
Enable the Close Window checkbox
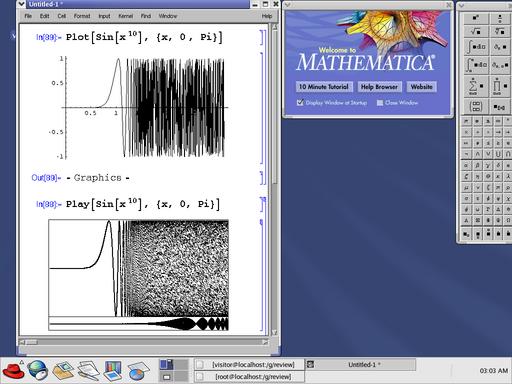click(380, 103)
